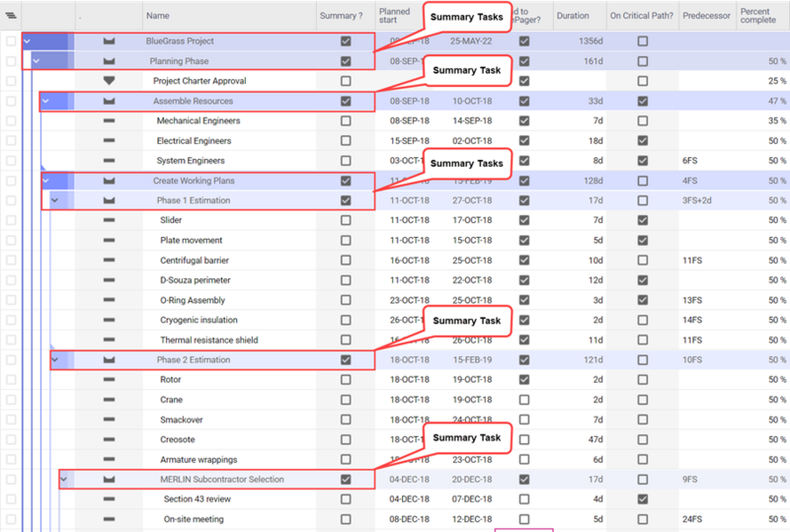Check the Summary box for Slider
This screenshot has width=790, height=532.
point(346,220)
